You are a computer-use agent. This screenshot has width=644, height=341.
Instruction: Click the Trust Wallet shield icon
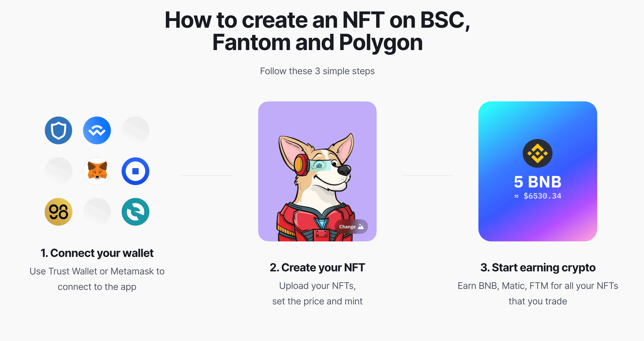click(58, 130)
